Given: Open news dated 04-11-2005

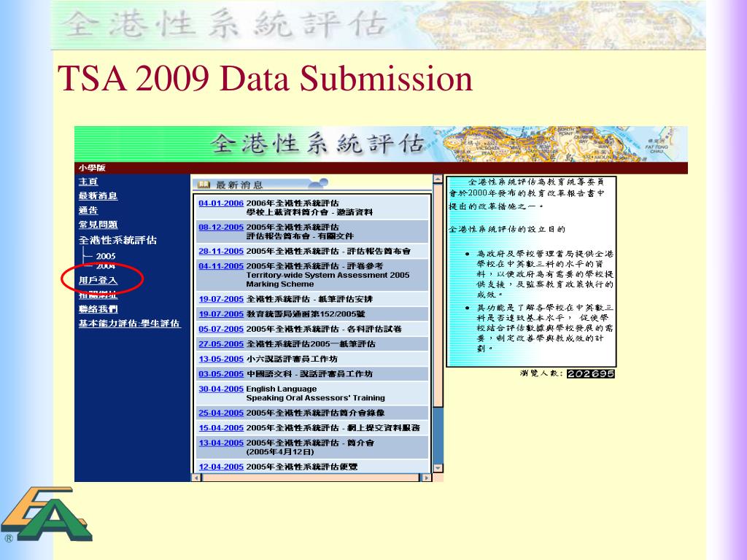Looking at the screenshot, I should [x=221, y=266].
